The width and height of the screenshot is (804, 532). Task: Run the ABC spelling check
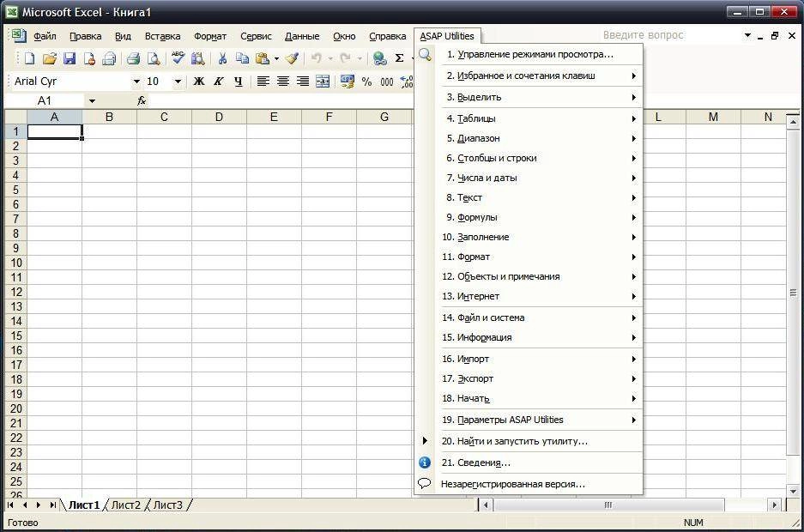point(178,58)
